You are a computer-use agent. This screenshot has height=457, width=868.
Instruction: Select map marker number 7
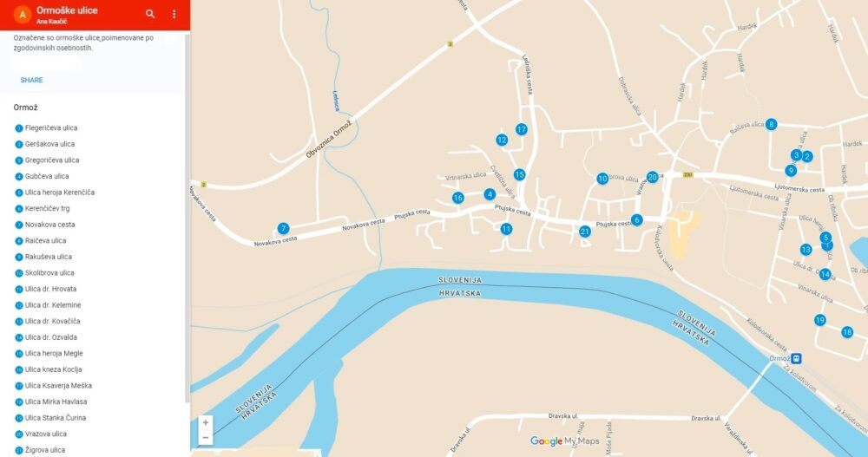click(284, 229)
